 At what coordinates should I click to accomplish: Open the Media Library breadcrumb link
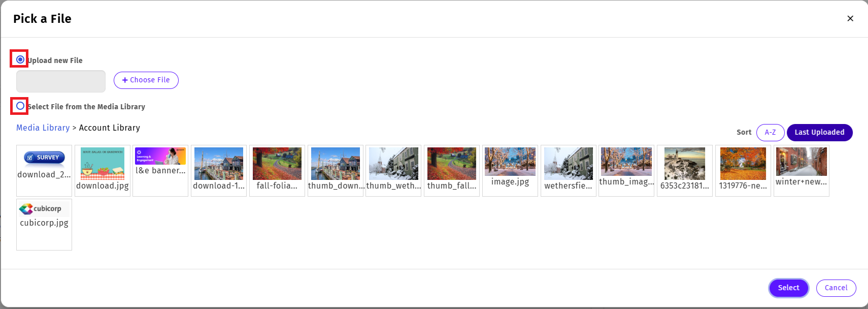pos(43,128)
